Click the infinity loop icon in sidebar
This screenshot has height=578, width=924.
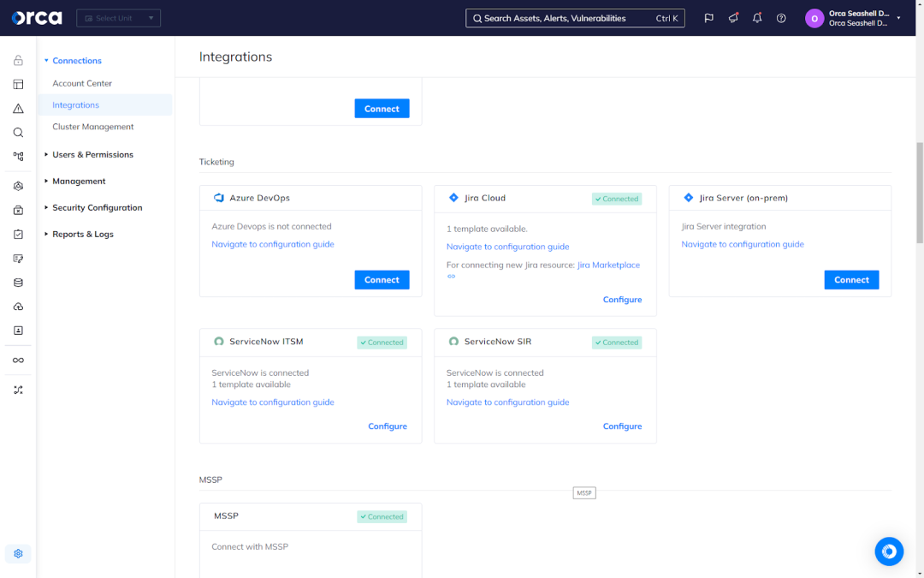[x=18, y=361]
